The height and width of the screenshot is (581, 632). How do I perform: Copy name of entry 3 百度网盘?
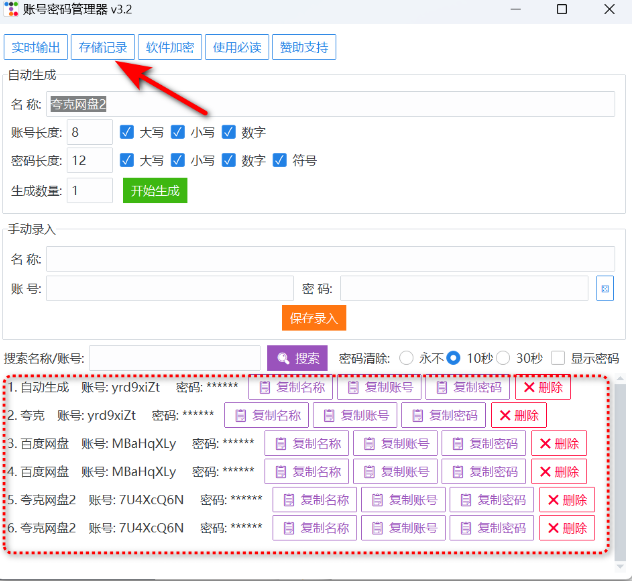pyautogui.click(x=306, y=444)
